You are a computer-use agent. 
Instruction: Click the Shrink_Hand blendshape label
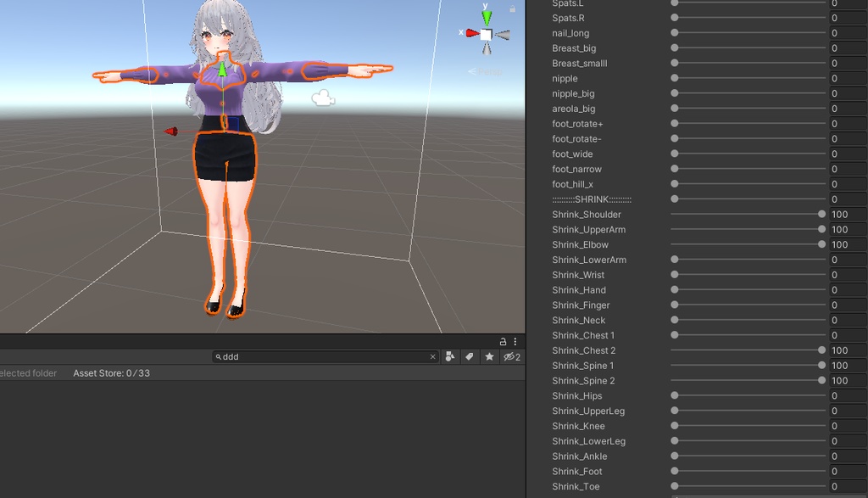tap(578, 289)
